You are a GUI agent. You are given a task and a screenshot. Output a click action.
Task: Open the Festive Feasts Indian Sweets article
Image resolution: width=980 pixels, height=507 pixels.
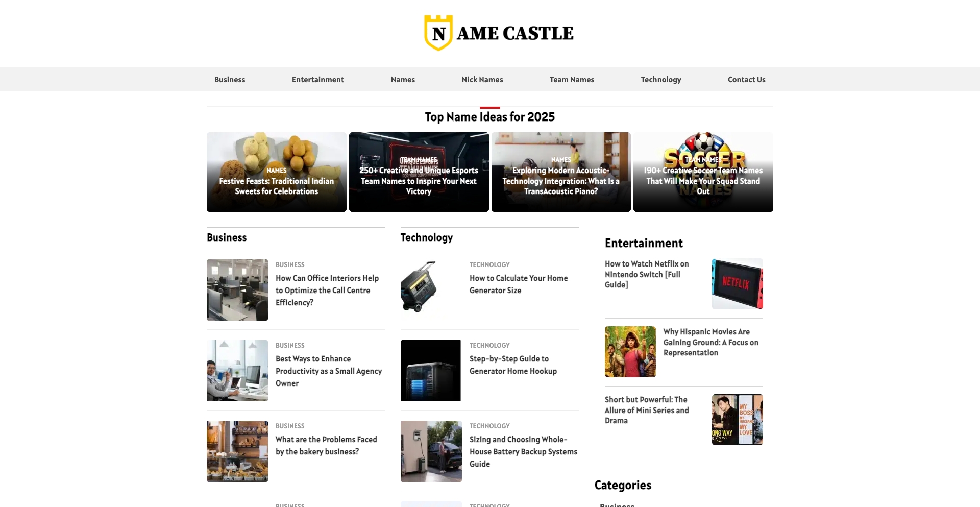(x=276, y=186)
